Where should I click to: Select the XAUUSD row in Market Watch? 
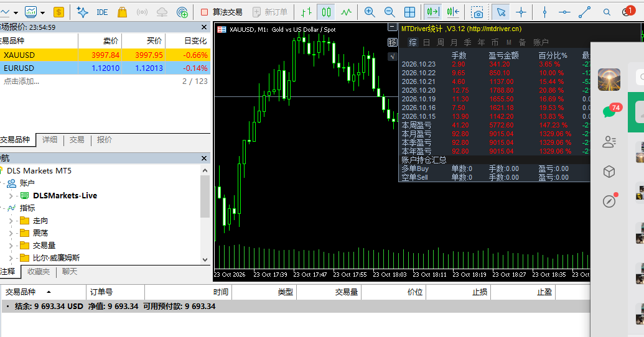(x=105, y=55)
